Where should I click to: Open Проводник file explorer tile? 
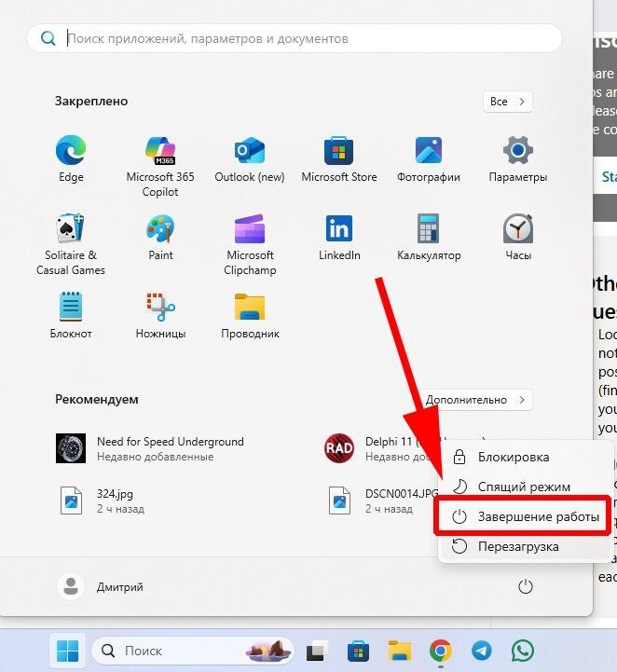250,315
